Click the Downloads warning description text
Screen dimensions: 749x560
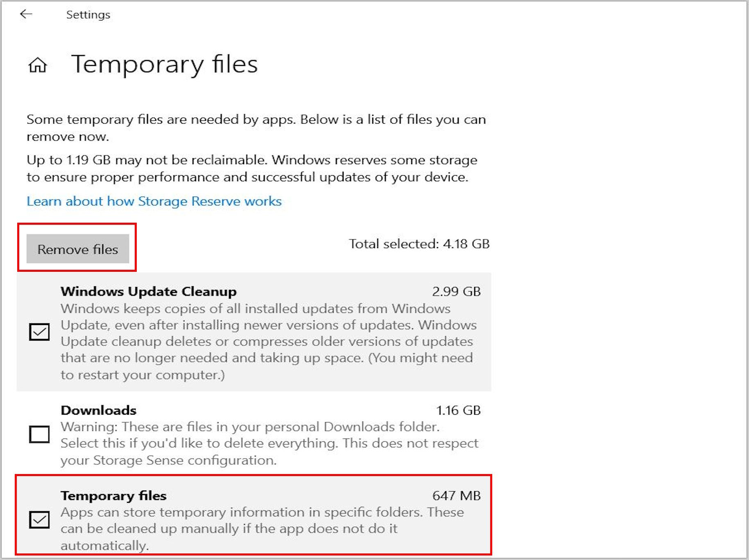click(x=269, y=443)
